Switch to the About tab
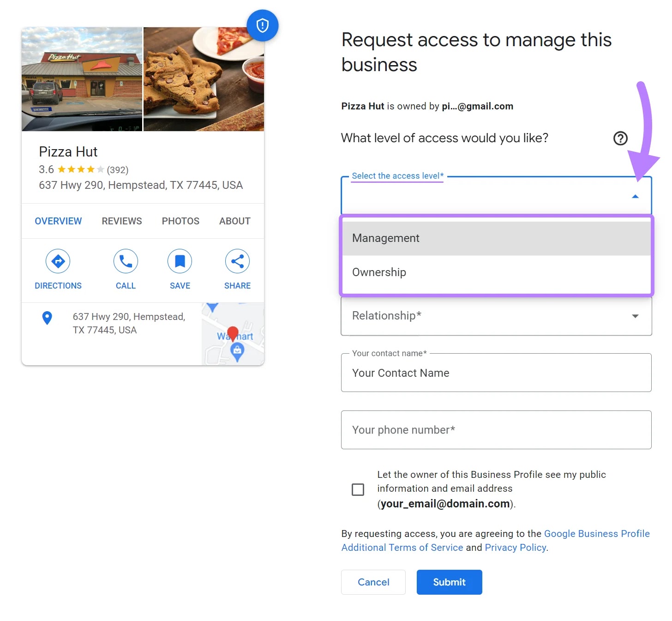The image size is (672, 621). click(x=235, y=221)
